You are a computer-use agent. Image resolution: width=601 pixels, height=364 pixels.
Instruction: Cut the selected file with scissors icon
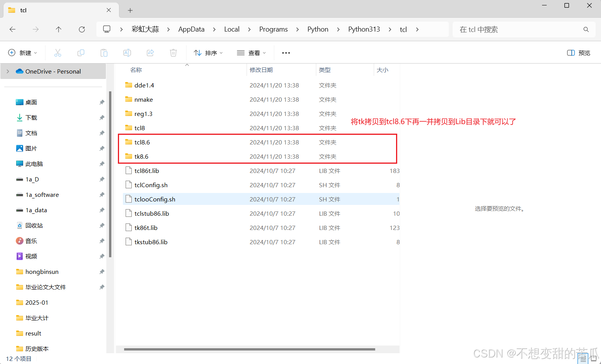click(58, 53)
